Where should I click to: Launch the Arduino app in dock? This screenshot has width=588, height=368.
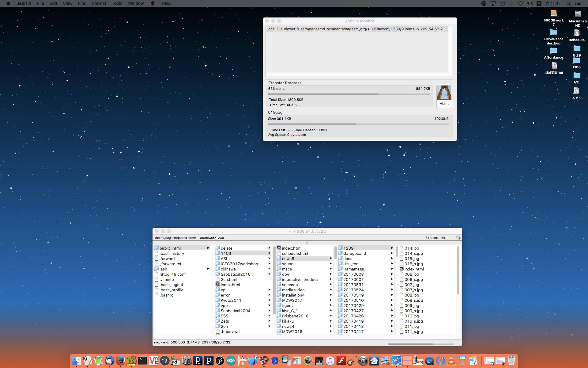(231, 361)
